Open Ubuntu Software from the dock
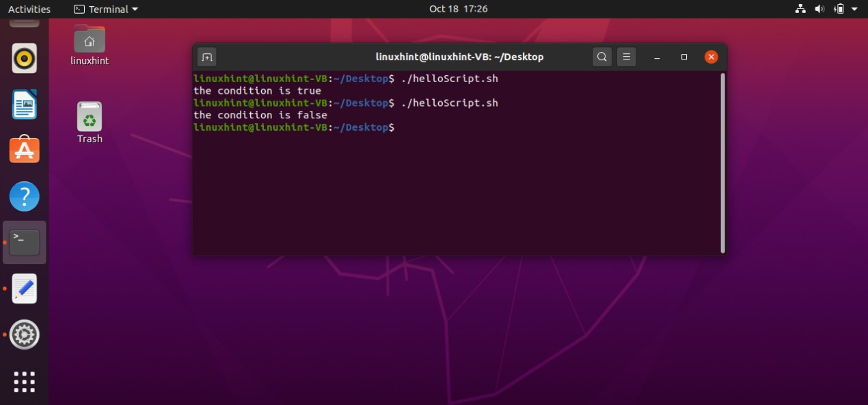The height and width of the screenshot is (405, 868). pos(25,150)
